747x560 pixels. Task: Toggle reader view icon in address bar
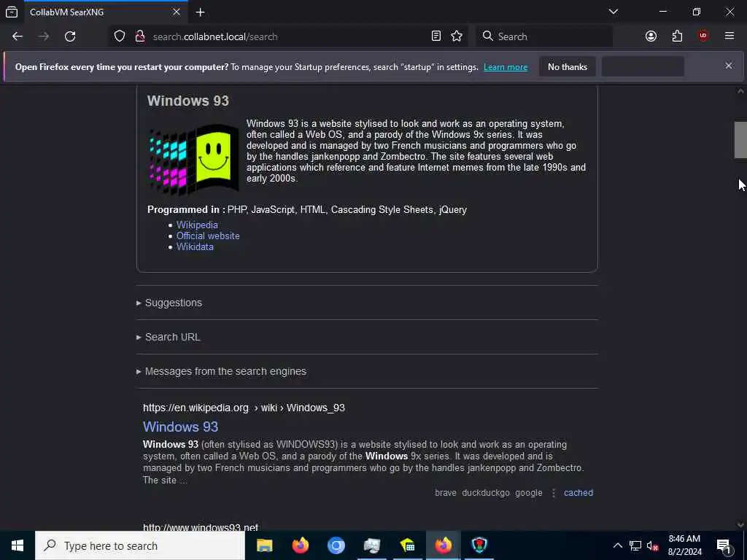tap(436, 36)
